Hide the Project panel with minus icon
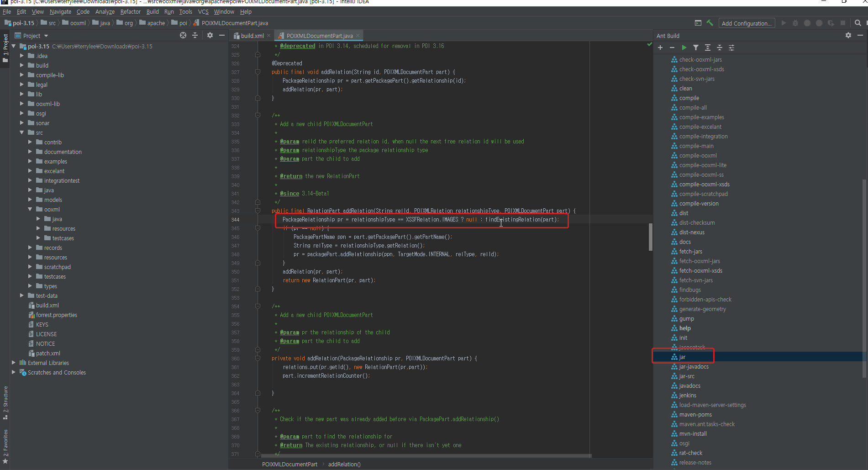Viewport: 868px width, 470px height. (x=222, y=35)
